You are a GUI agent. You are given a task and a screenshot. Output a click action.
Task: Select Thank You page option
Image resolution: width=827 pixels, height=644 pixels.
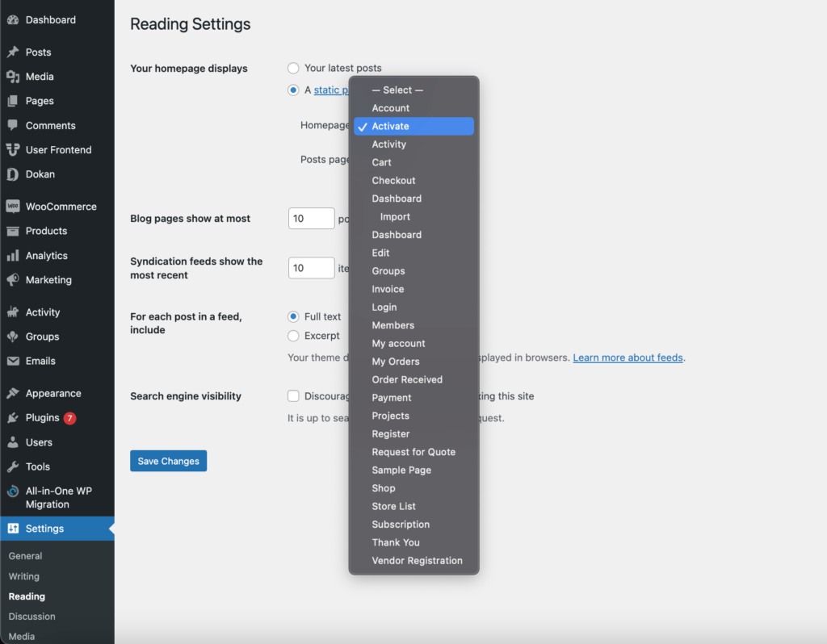coord(414,543)
